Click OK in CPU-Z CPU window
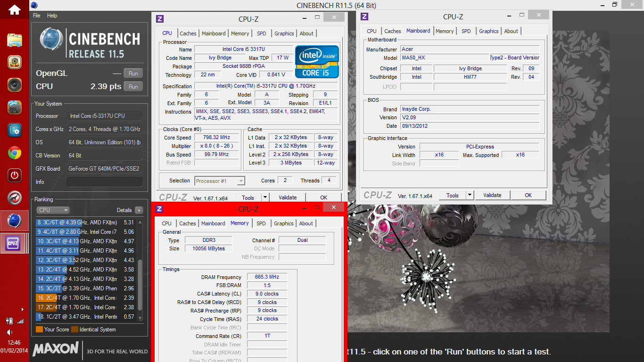Screen dimensions: 644x362 [324, 198]
